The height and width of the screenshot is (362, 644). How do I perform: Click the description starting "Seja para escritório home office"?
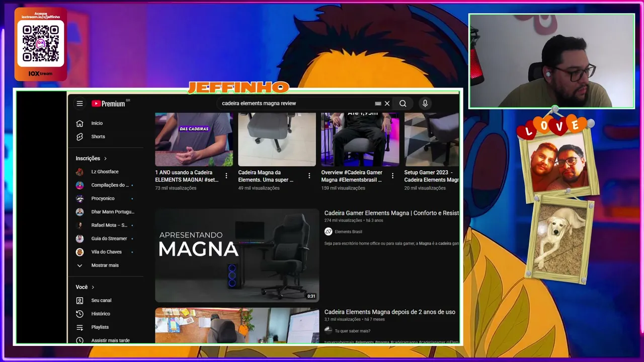pyautogui.click(x=391, y=243)
